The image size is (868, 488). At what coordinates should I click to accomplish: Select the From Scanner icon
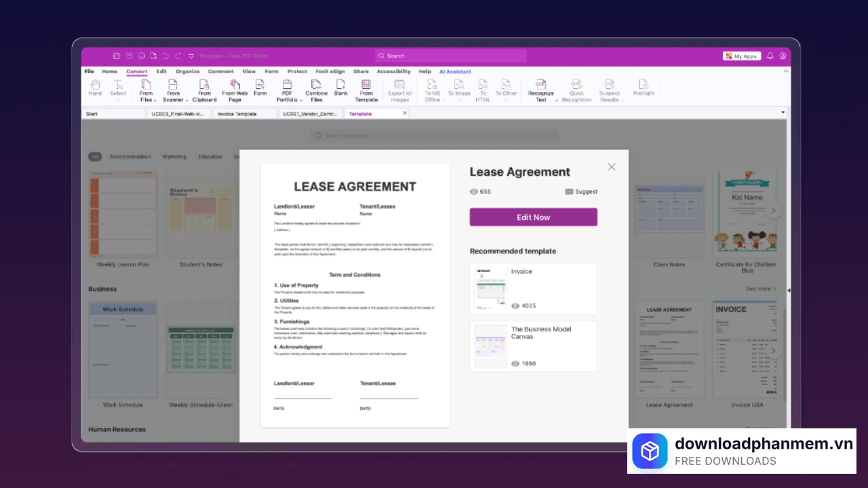(x=173, y=85)
